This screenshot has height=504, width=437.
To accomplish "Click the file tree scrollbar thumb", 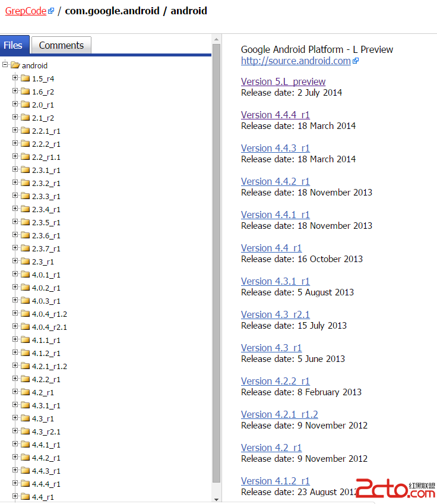I will [x=216, y=263].
